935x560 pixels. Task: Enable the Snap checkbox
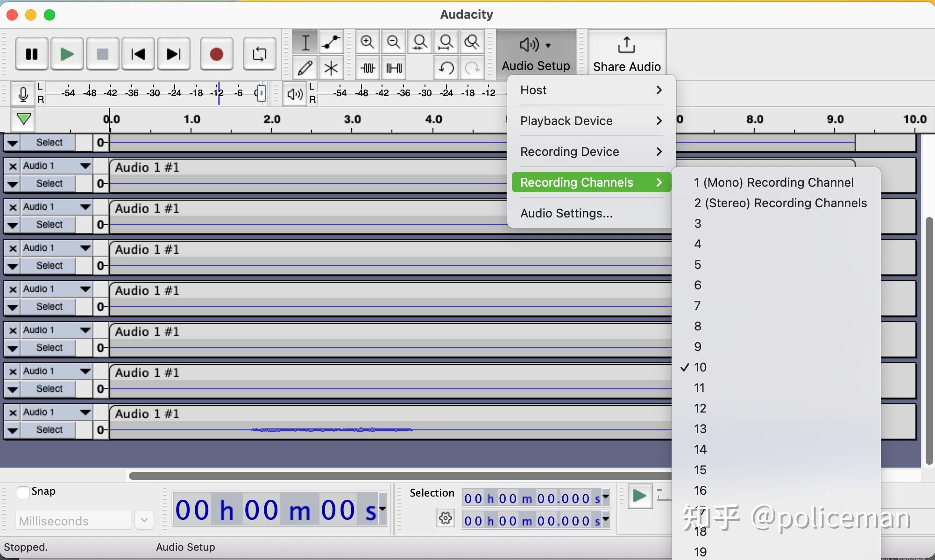click(23, 492)
